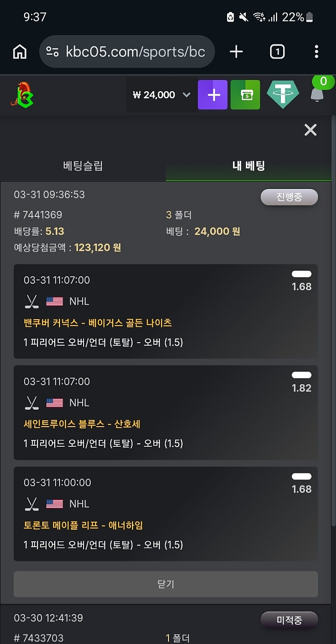Tap the browser home icon

pos(20,52)
